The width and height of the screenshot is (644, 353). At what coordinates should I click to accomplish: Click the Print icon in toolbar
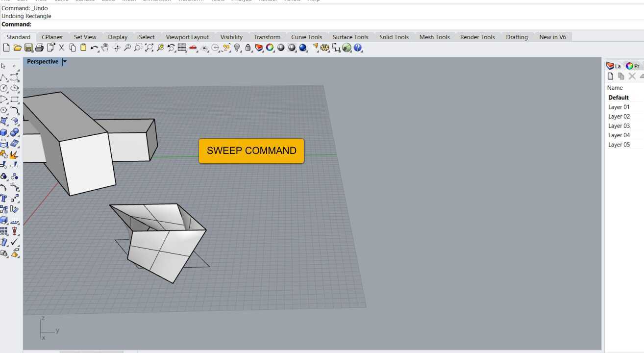coord(40,48)
